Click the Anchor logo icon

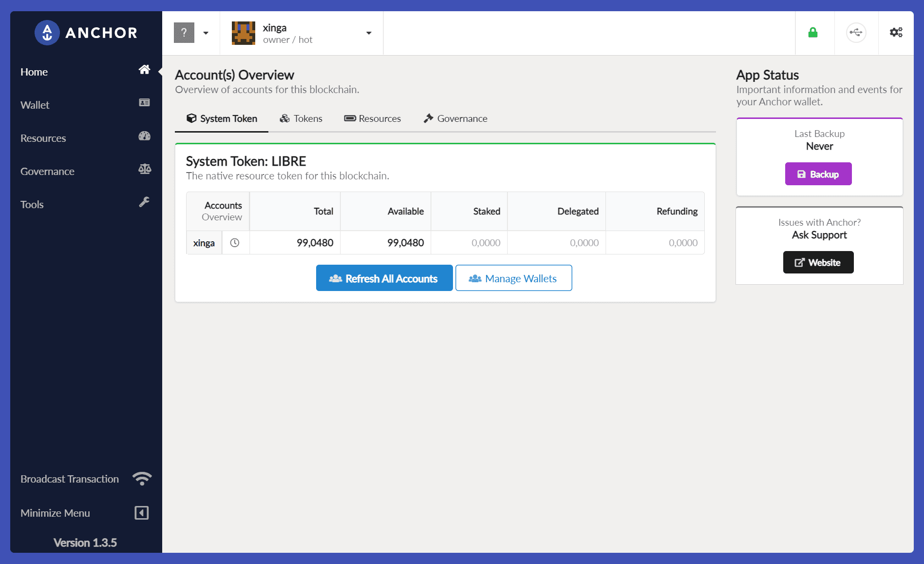47,33
